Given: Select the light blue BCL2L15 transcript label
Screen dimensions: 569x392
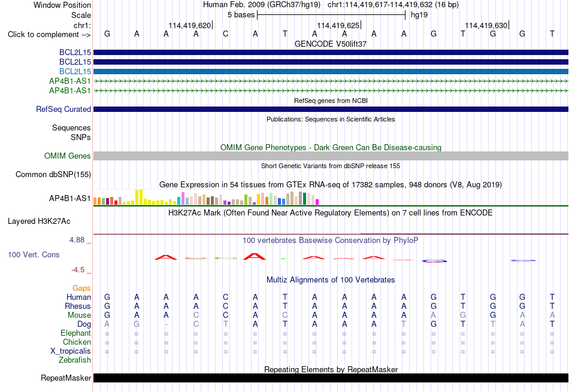Looking at the screenshot, I should [x=75, y=71].
